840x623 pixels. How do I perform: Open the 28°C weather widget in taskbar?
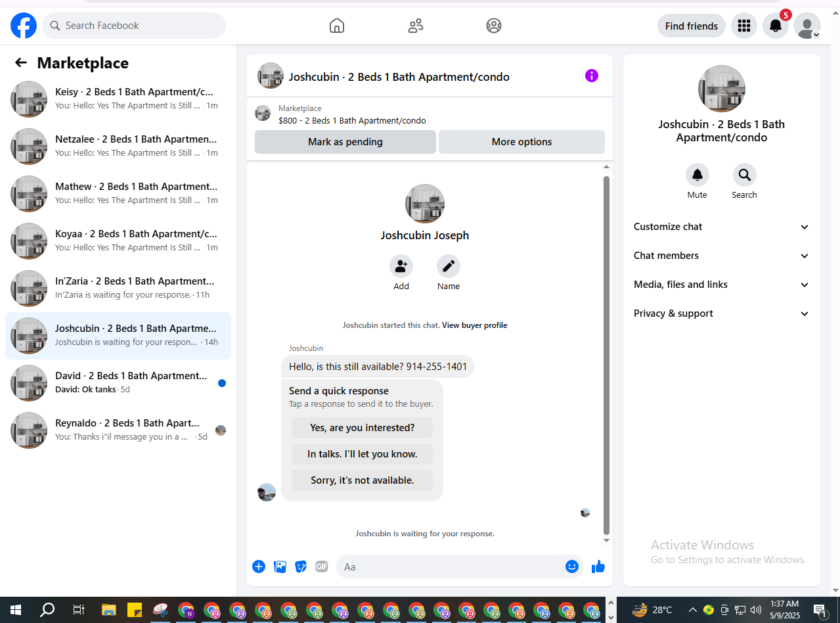pos(652,610)
